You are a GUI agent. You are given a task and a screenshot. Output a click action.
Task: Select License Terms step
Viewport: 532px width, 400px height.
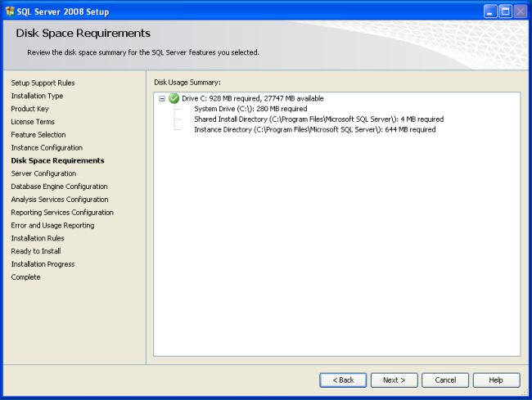[x=33, y=122]
